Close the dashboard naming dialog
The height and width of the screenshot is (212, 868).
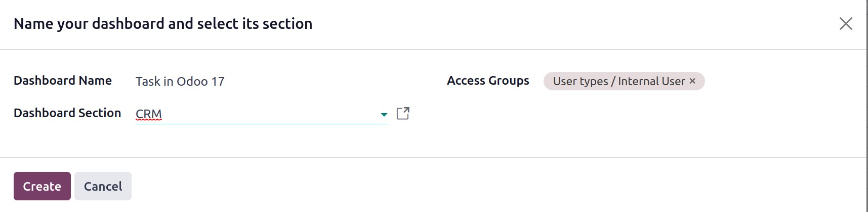click(x=846, y=24)
